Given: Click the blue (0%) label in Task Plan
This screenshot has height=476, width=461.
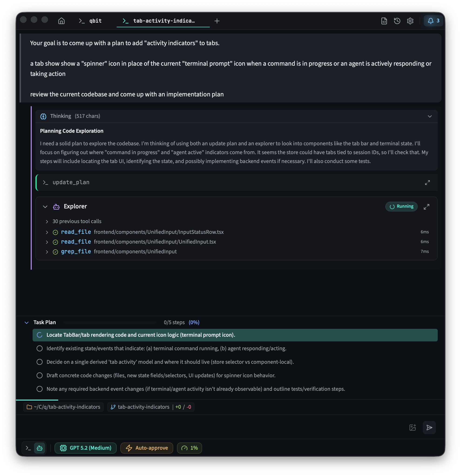Looking at the screenshot, I should [194, 323].
